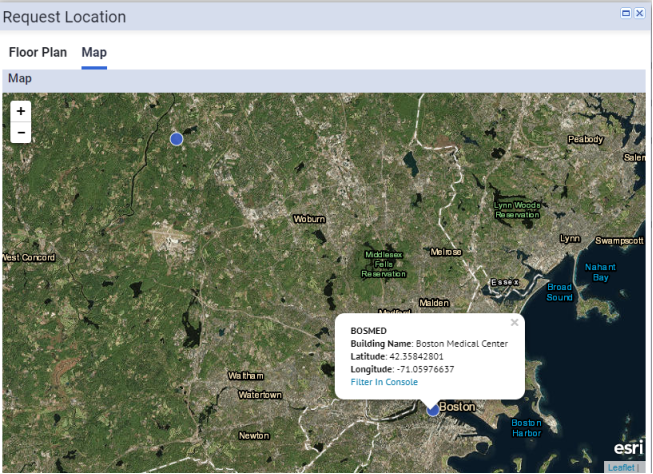Click the Peabody label on the map

585,139
